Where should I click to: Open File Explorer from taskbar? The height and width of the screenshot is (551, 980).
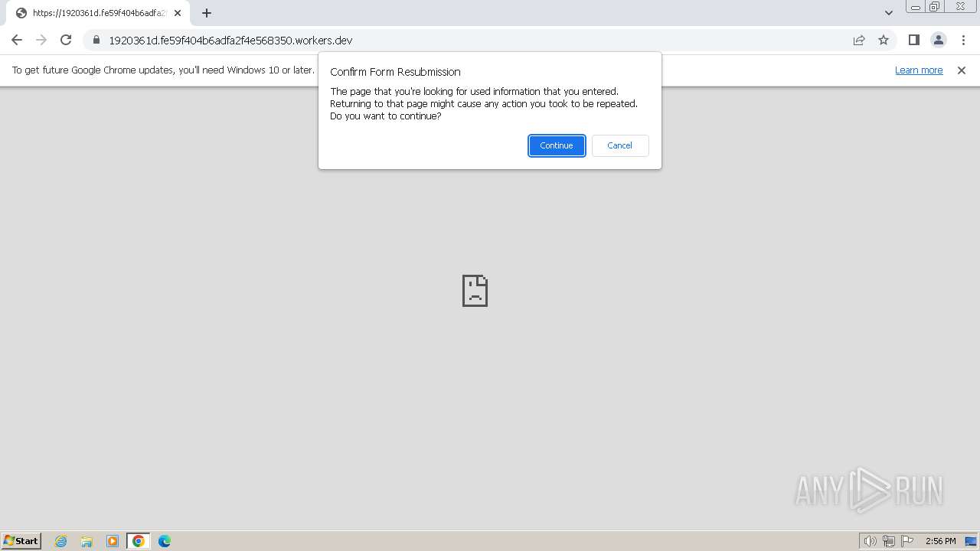click(x=87, y=541)
